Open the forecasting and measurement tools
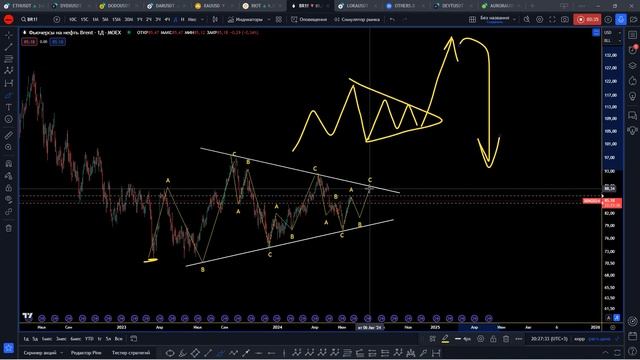 tap(9, 83)
